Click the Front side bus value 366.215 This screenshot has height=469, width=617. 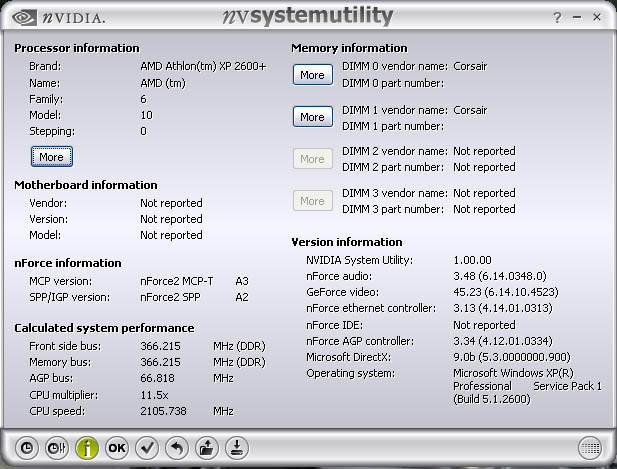point(160,346)
